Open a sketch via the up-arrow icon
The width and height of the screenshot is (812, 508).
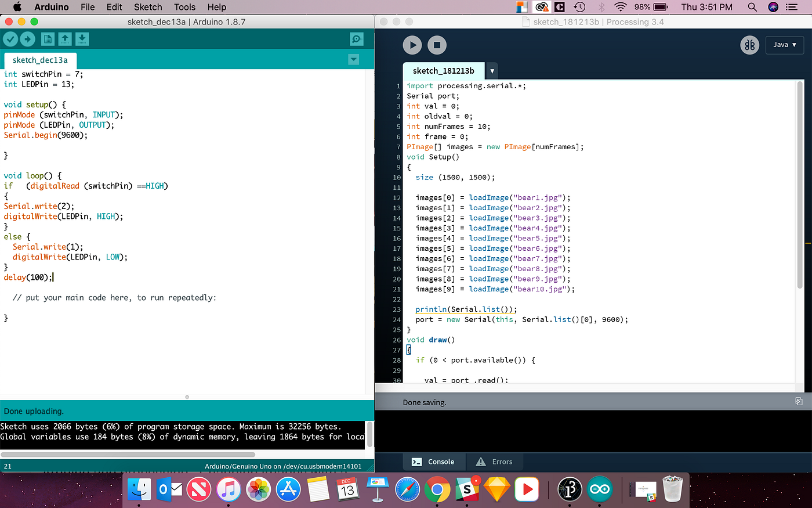(x=64, y=38)
